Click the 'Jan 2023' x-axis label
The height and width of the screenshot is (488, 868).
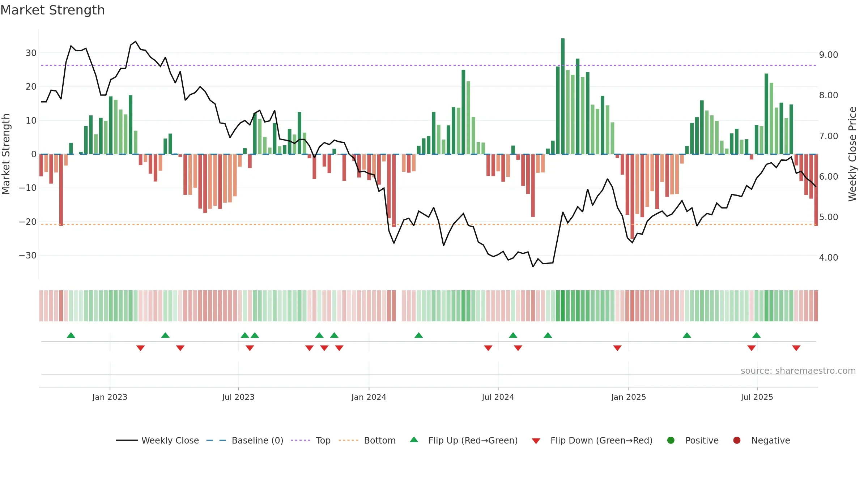point(110,397)
